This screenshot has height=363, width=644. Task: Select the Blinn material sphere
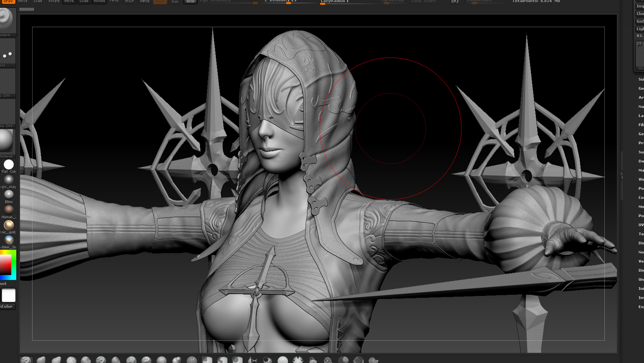pyautogui.click(x=8, y=195)
